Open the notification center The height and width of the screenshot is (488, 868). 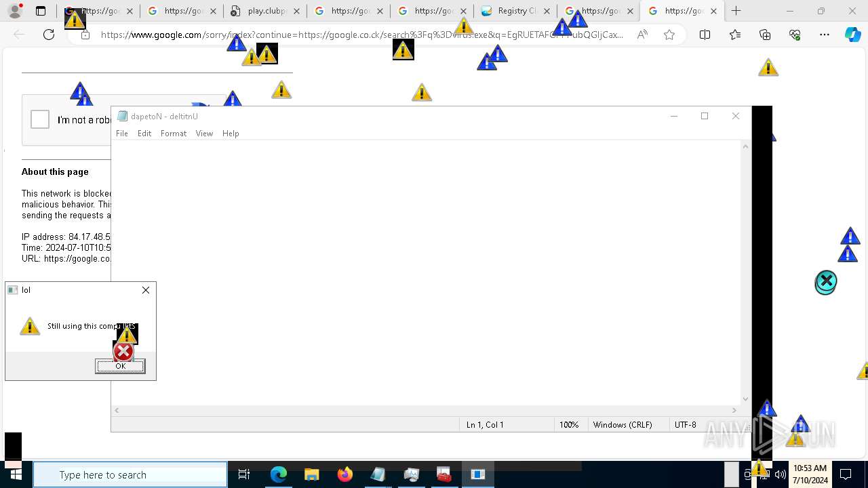click(846, 474)
